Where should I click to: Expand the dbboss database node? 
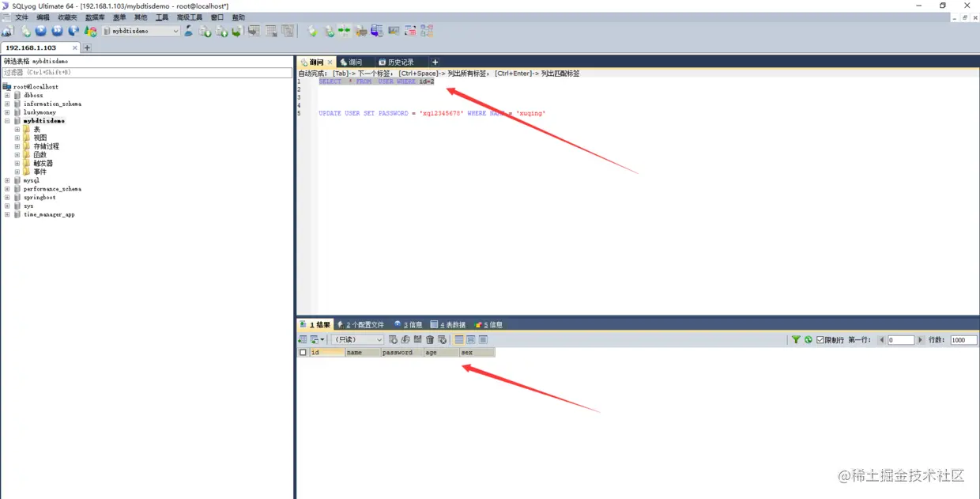7,95
